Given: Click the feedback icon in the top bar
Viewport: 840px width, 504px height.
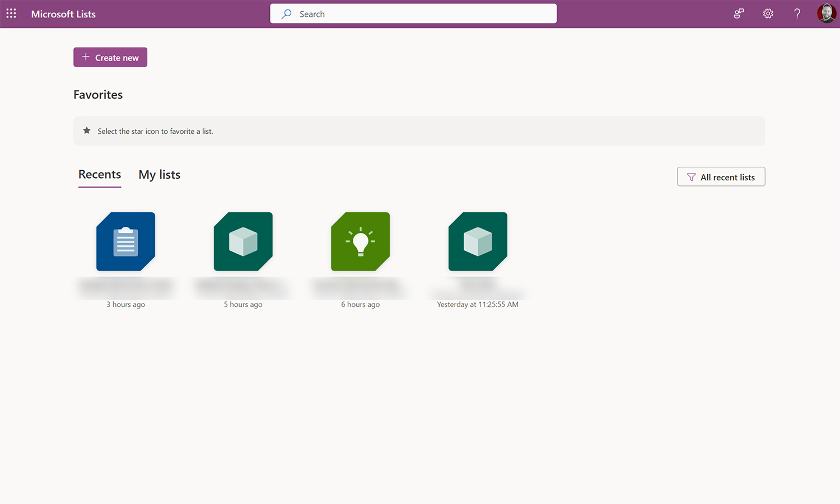Looking at the screenshot, I should [738, 13].
